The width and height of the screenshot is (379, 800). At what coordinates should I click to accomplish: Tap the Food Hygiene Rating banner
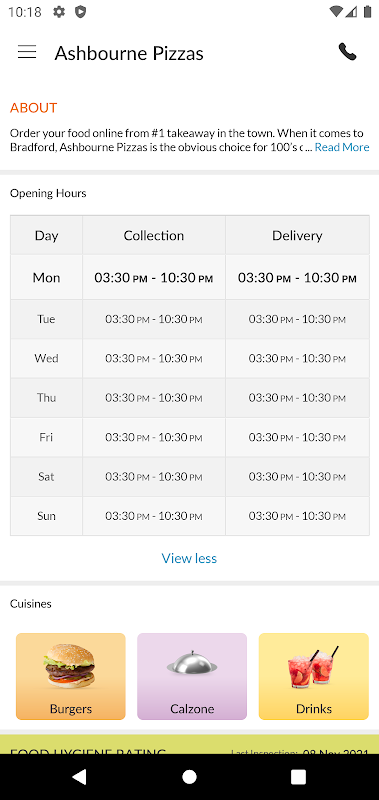(189, 744)
